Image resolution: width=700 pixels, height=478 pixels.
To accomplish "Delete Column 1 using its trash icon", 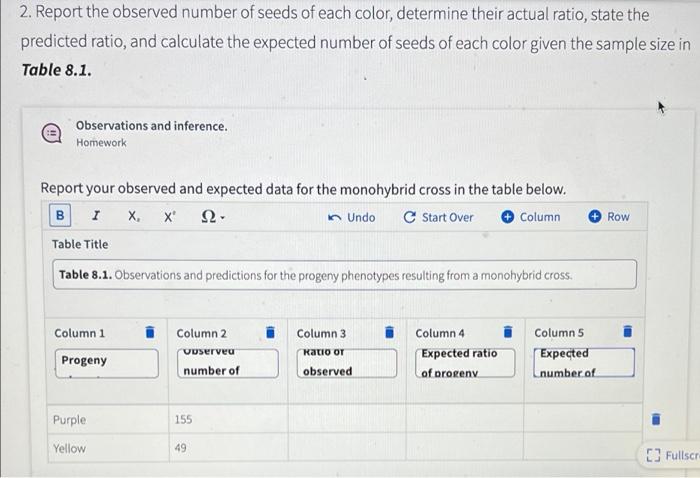I will pos(150,332).
